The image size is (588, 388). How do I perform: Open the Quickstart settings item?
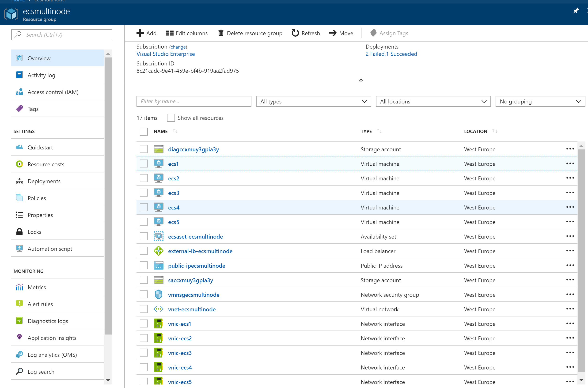(58, 147)
